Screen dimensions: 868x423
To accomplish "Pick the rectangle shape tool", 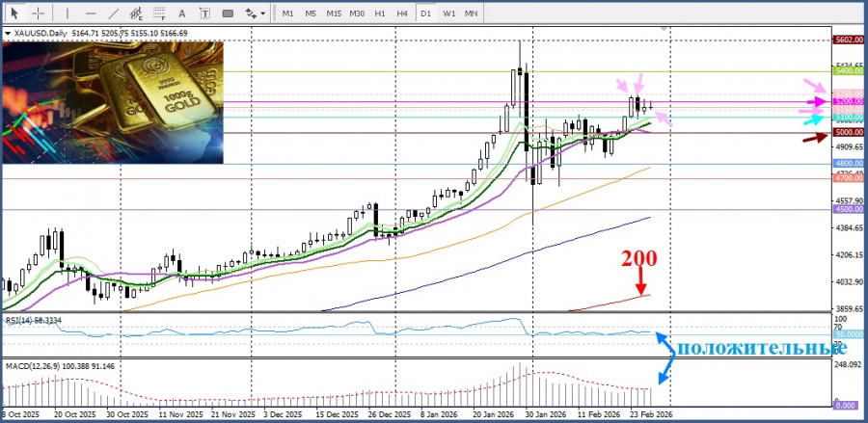I will 227,13.
